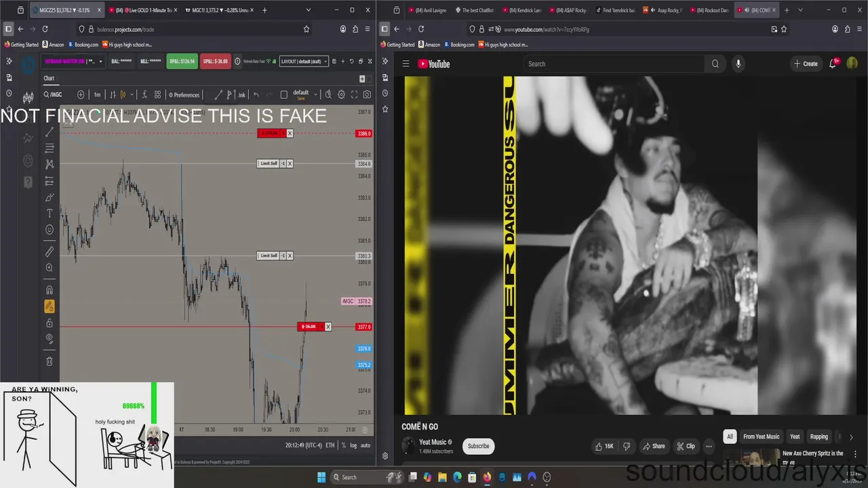This screenshot has width=868, height=488.
Task: Take a chart snapshot with camera
Action: coord(367,95)
